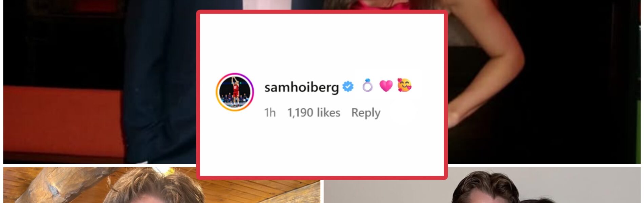
Task: View the 1,190 likes list
Action: 314,113
